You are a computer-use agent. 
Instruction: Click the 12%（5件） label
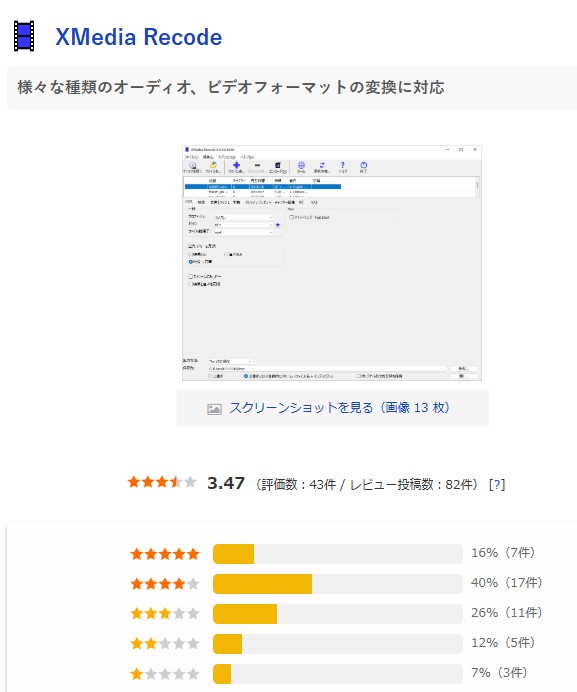pos(503,643)
